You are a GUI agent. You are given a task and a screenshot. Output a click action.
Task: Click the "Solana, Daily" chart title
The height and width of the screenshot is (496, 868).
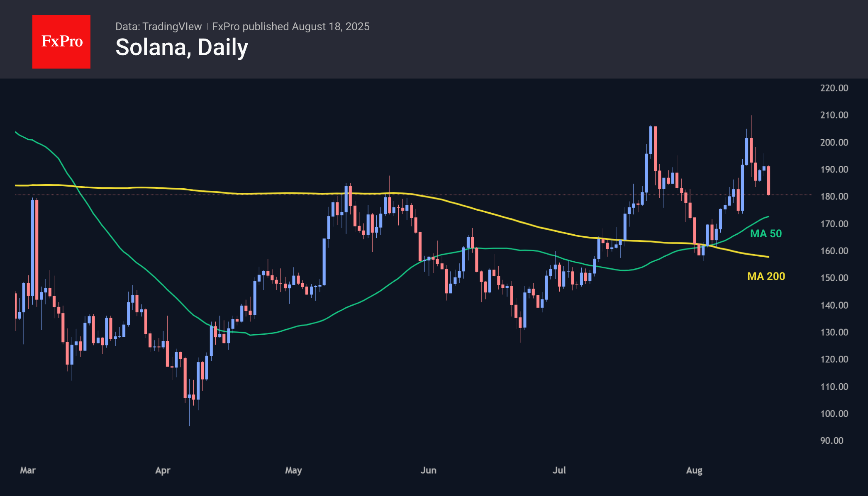click(x=182, y=47)
